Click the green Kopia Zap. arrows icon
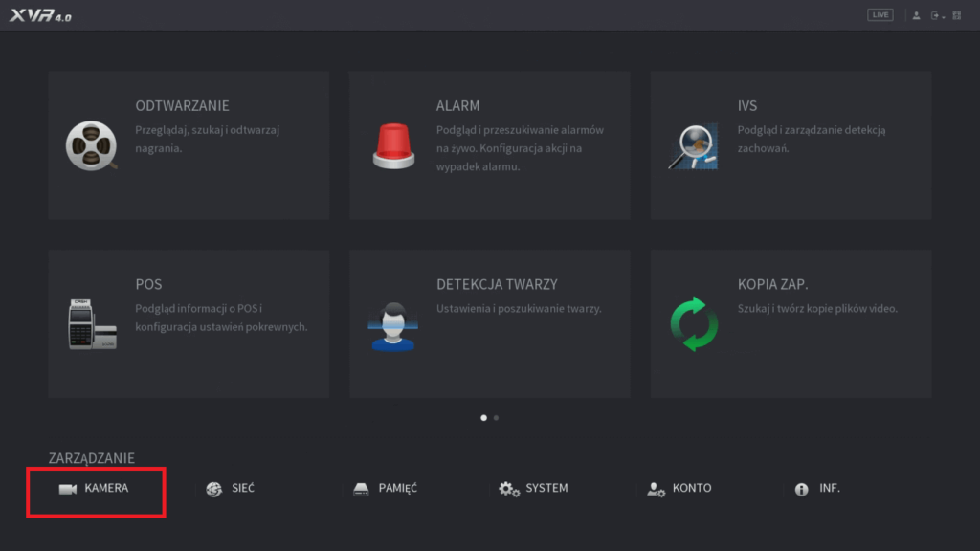This screenshot has height=551, width=980. point(693,324)
